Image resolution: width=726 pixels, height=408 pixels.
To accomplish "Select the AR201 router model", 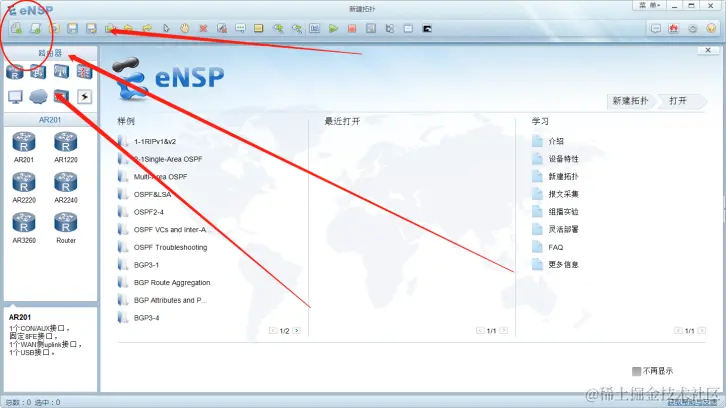I will [x=24, y=147].
